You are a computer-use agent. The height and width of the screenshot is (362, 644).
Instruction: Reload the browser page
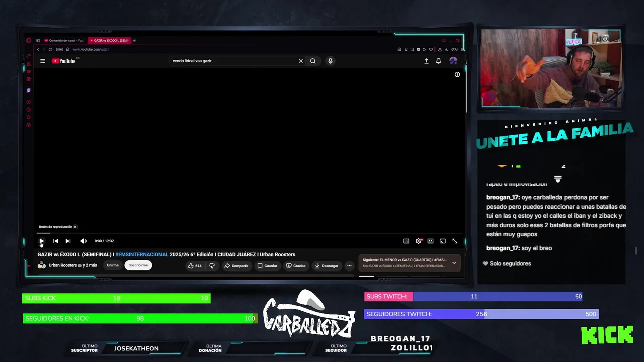[x=50, y=49]
